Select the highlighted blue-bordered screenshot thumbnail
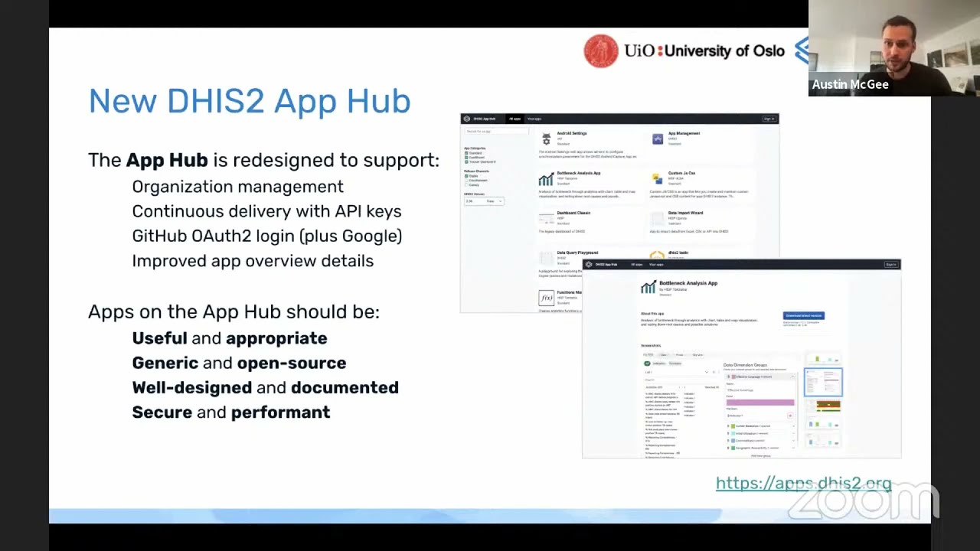Screen dimensions: 980x551 tap(823, 382)
